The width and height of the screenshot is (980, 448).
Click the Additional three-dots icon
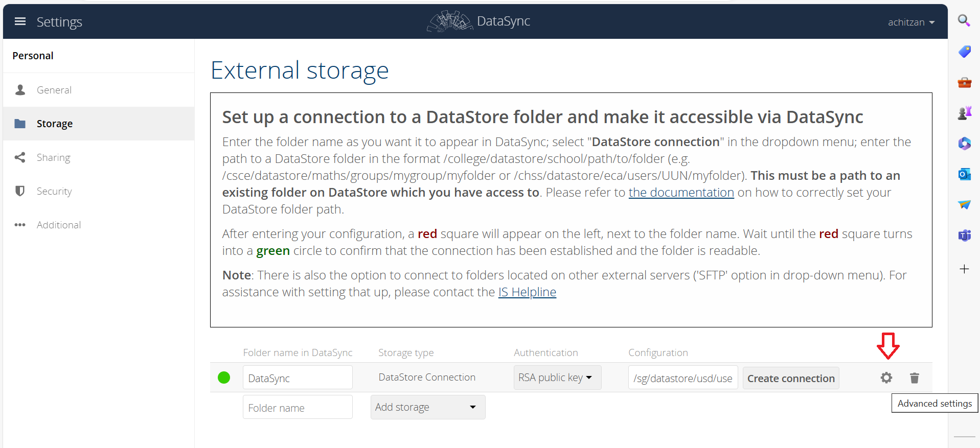tap(20, 225)
